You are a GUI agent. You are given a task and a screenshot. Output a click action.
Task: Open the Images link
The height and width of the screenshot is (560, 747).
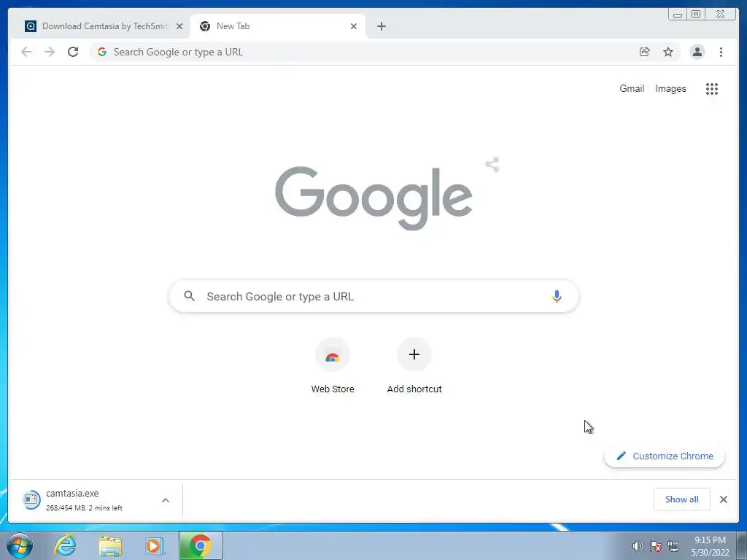[670, 88]
